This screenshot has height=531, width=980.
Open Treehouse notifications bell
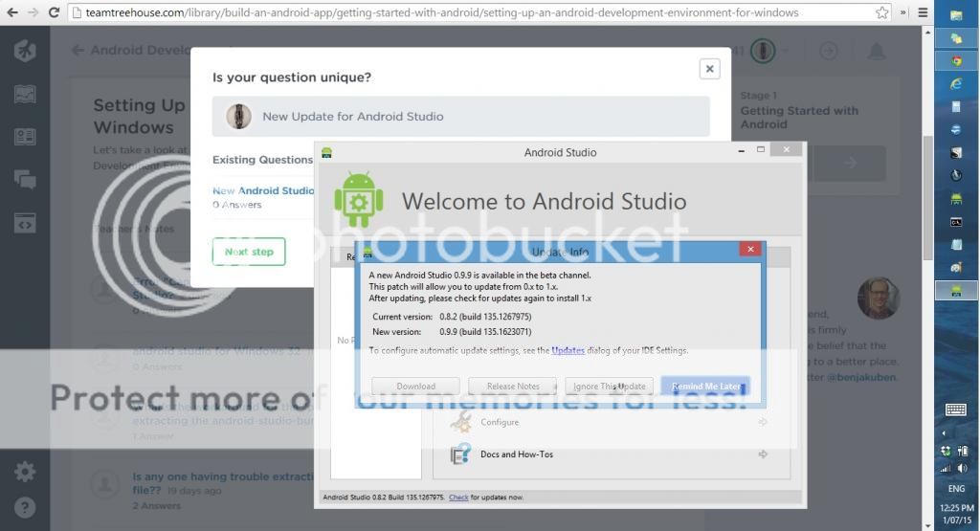pos(877,52)
